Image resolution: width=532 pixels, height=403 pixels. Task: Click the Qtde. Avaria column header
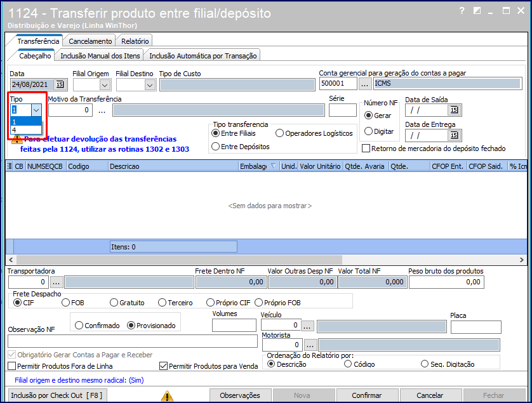(366, 166)
